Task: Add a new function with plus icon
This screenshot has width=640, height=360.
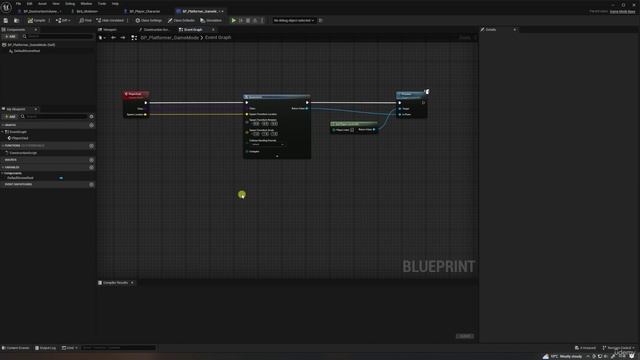Action: pyautogui.click(x=91, y=146)
